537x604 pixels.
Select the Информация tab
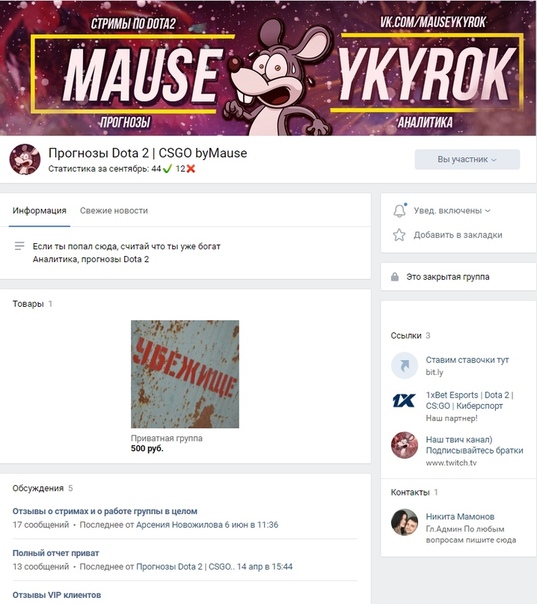[x=39, y=211]
